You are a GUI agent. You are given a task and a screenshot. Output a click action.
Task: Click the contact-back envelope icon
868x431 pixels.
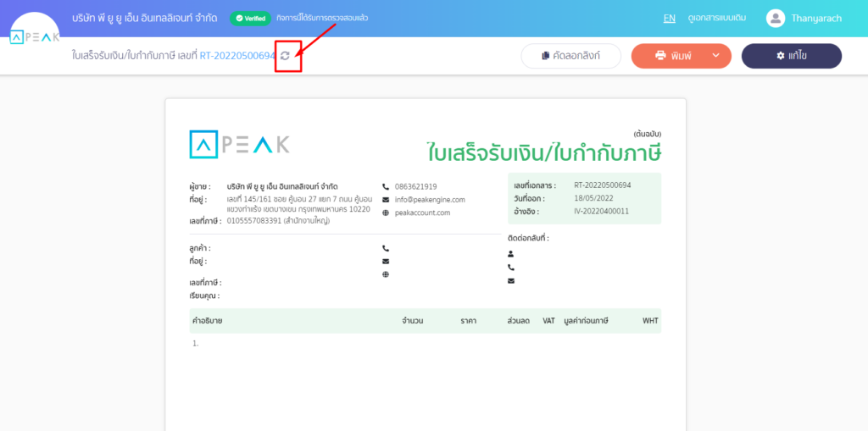click(511, 280)
